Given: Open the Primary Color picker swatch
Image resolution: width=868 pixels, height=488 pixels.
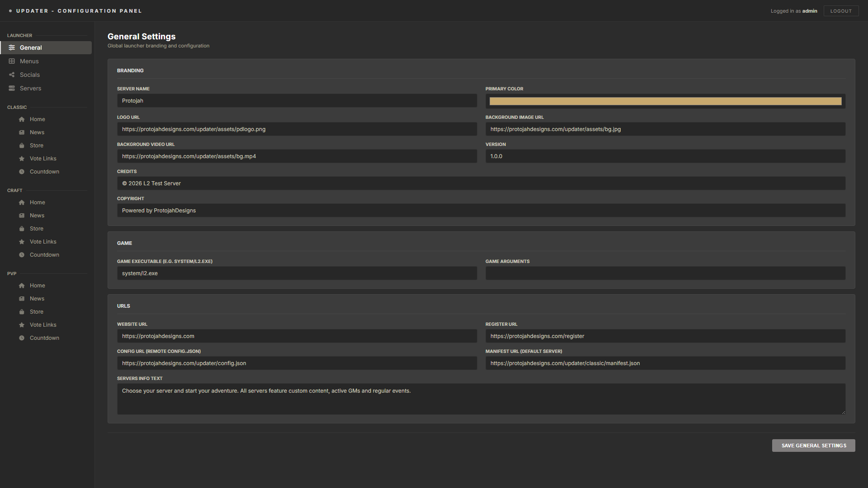Looking at the screenshot, I should (665, 101).
